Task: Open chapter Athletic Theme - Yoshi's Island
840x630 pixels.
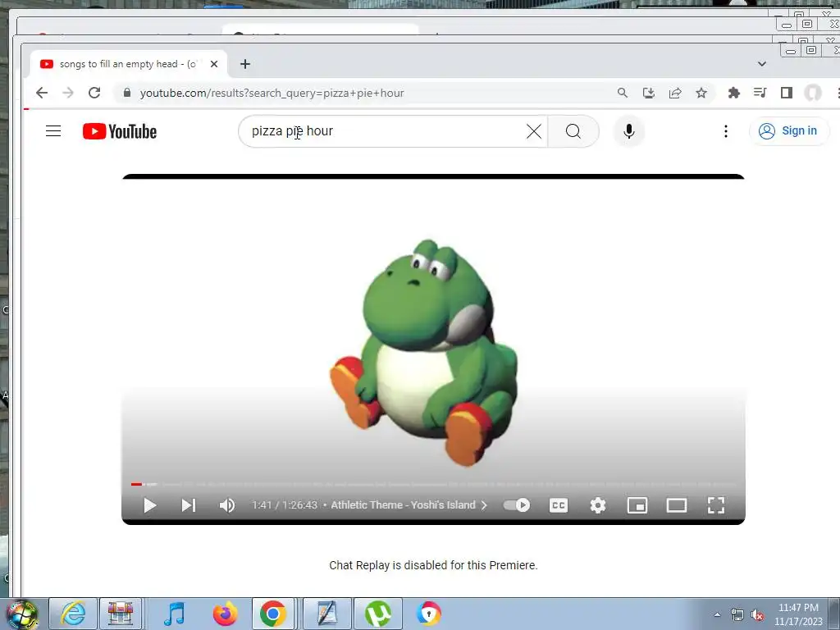Action: (x=409, y=505)
